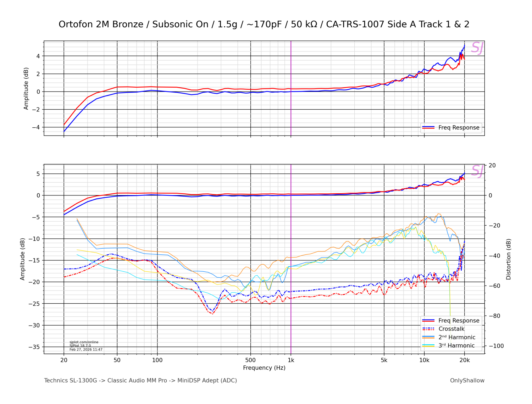Click the Technics SL-1300G signal chain caption

(140, 381)
